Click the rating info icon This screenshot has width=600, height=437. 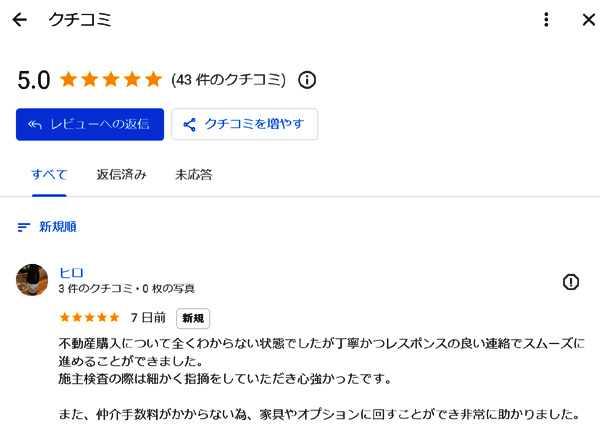click(308, 80)
